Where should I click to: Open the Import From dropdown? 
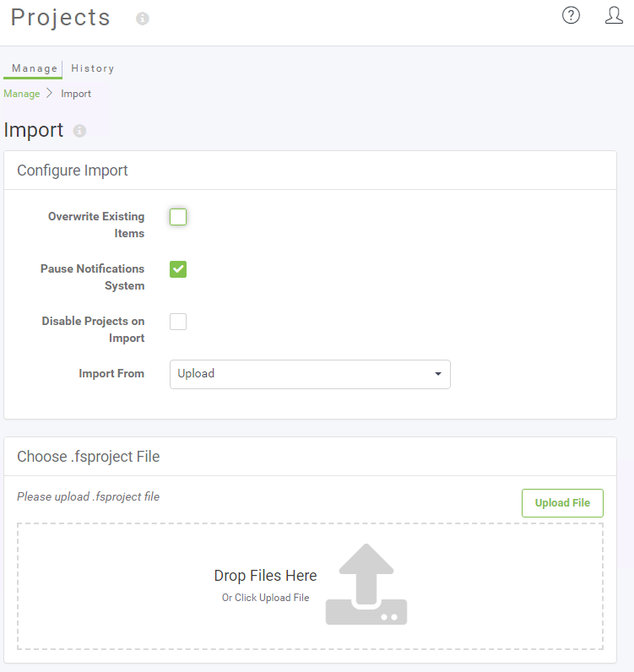(x=310, y=374)
